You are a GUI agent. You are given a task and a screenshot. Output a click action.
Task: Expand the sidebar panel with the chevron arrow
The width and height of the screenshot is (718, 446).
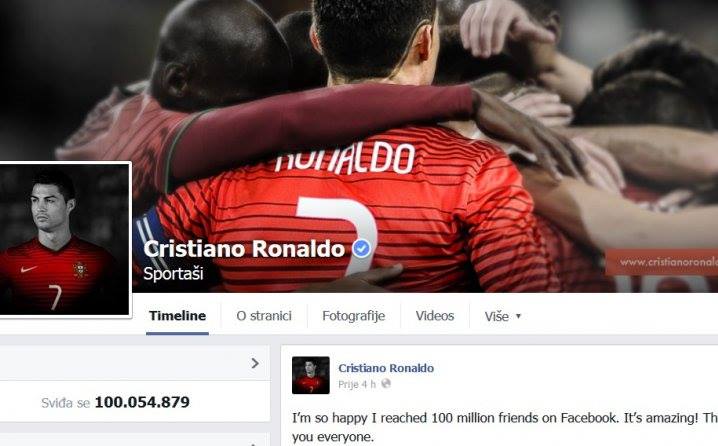point(255,363)
